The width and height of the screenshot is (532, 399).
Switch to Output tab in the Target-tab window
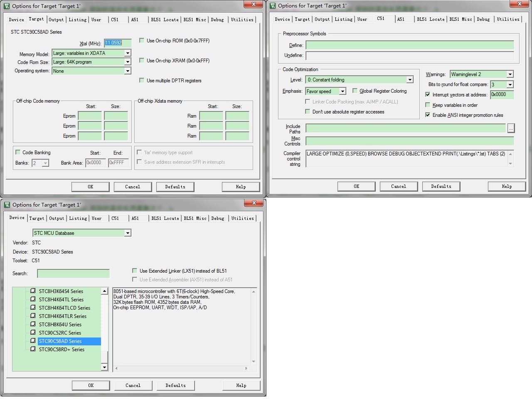[x=57, y=20]
